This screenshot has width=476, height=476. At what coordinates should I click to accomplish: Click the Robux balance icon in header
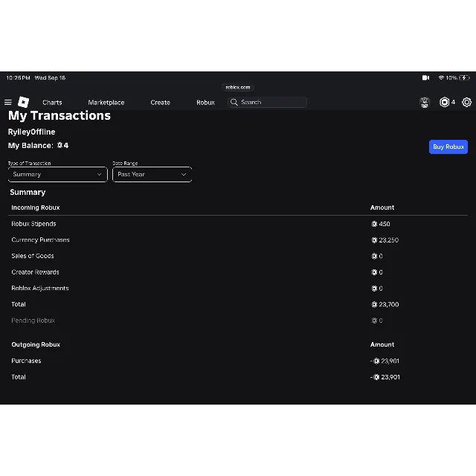445,103
